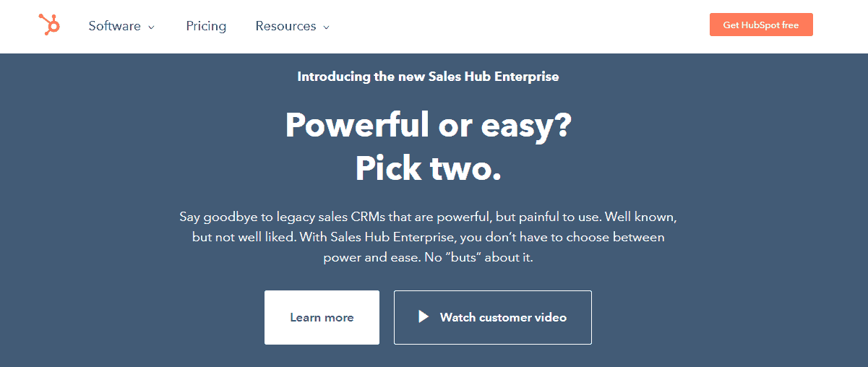Expand the Resources dropdown chevron

[326, 27]
